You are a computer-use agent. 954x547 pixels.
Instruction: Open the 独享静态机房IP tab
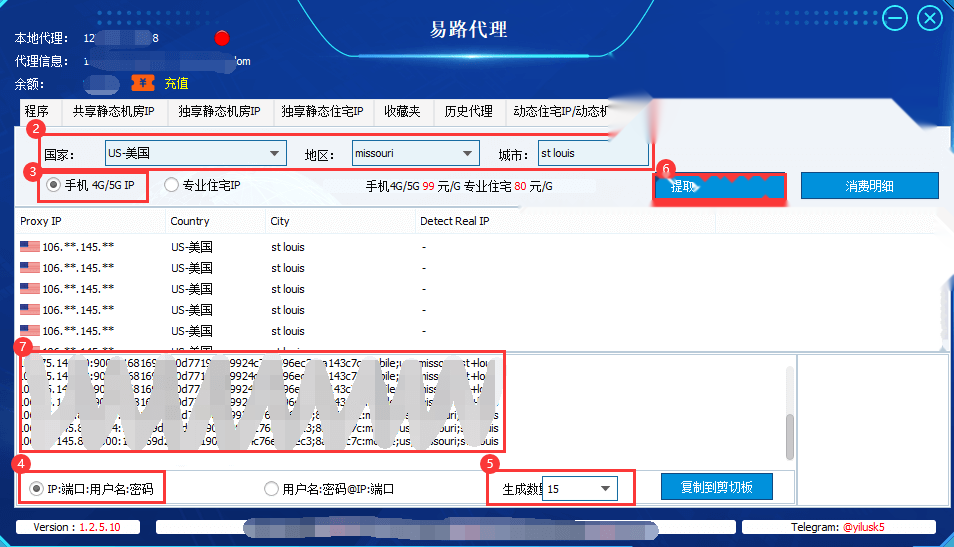point(220,111)
